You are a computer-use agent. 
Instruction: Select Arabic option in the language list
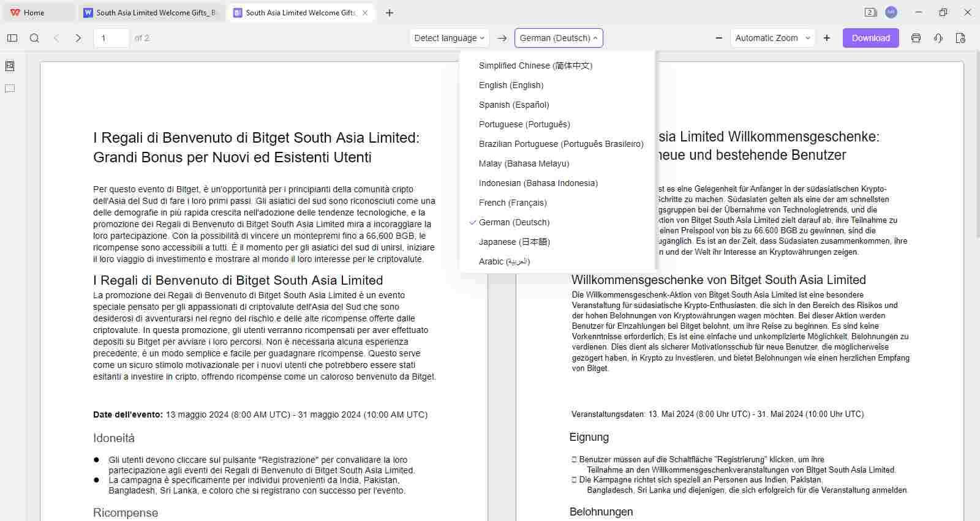tap(557, 261)
